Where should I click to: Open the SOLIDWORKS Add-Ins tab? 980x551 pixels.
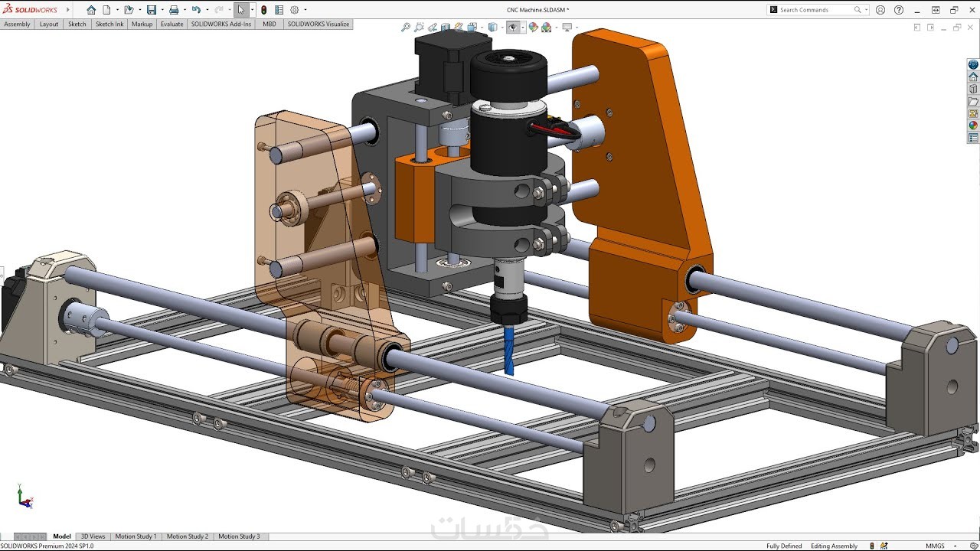[221, 24]
